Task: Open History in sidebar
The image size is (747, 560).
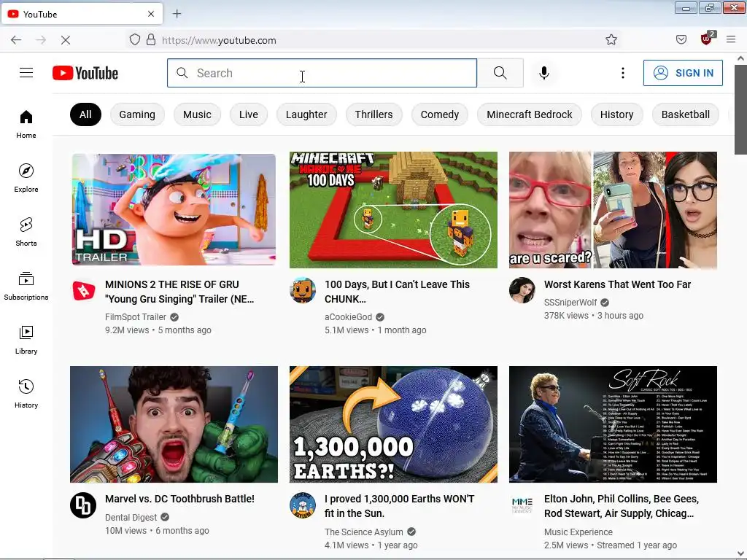Action: [x=26, y=394]
